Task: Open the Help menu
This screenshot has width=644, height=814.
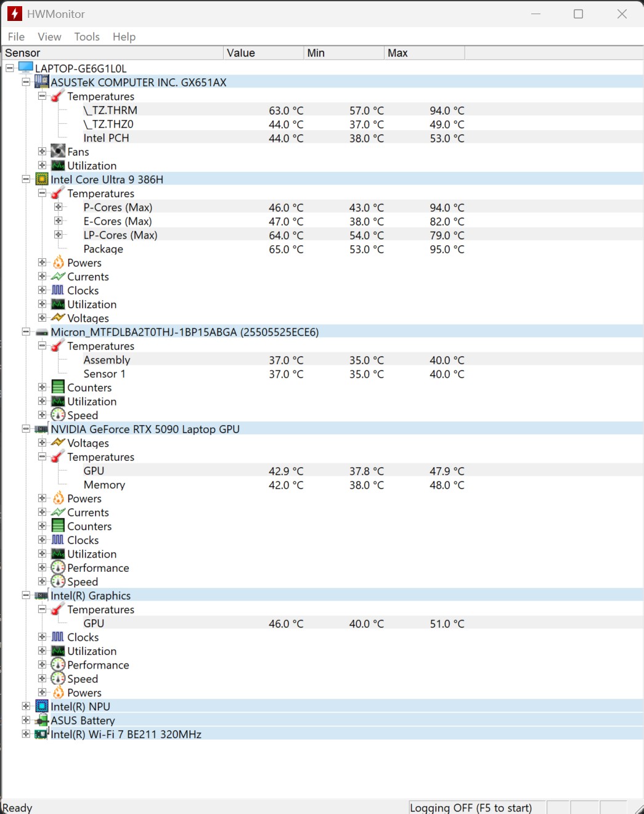Action: 124,37
